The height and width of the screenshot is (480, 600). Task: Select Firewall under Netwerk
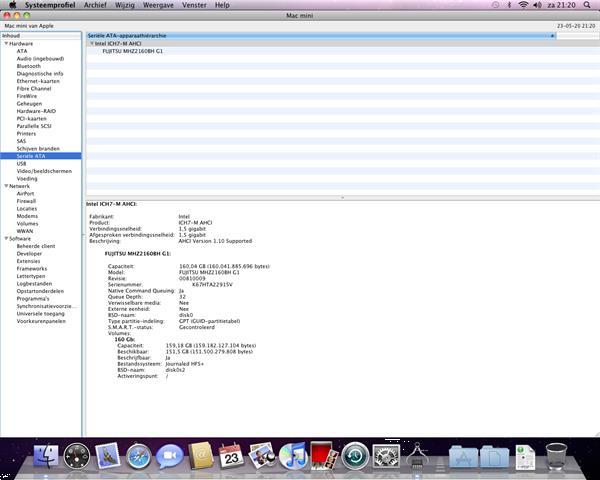[x=26, y=201]
